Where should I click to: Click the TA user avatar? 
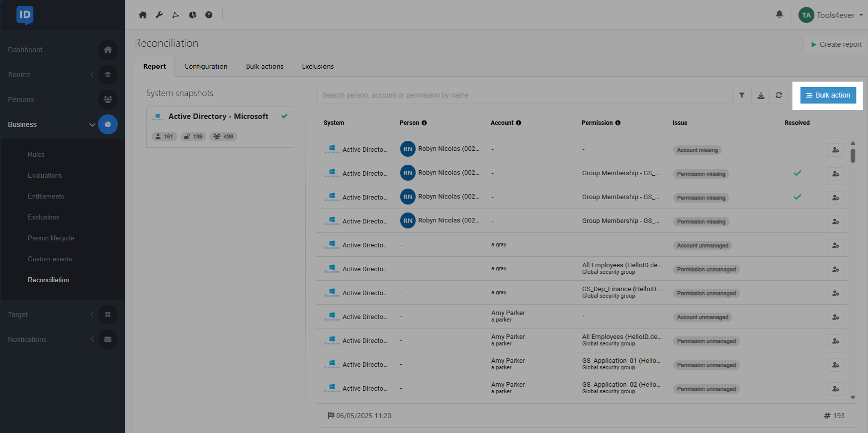pos(806,15)
